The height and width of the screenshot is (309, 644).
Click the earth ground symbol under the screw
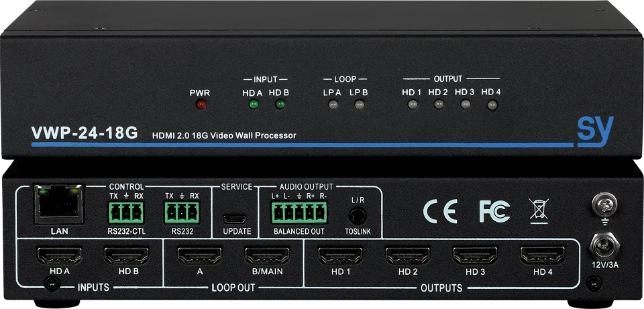606,223
